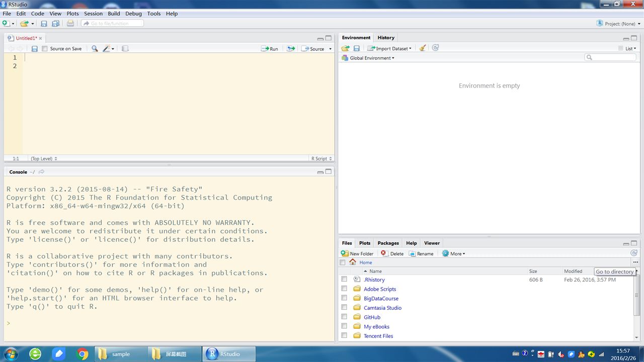Check the My eBooks folder checkbox
The height and width of the screenshot is (362, 644).
pyautogui.click(x=344, y=326)
